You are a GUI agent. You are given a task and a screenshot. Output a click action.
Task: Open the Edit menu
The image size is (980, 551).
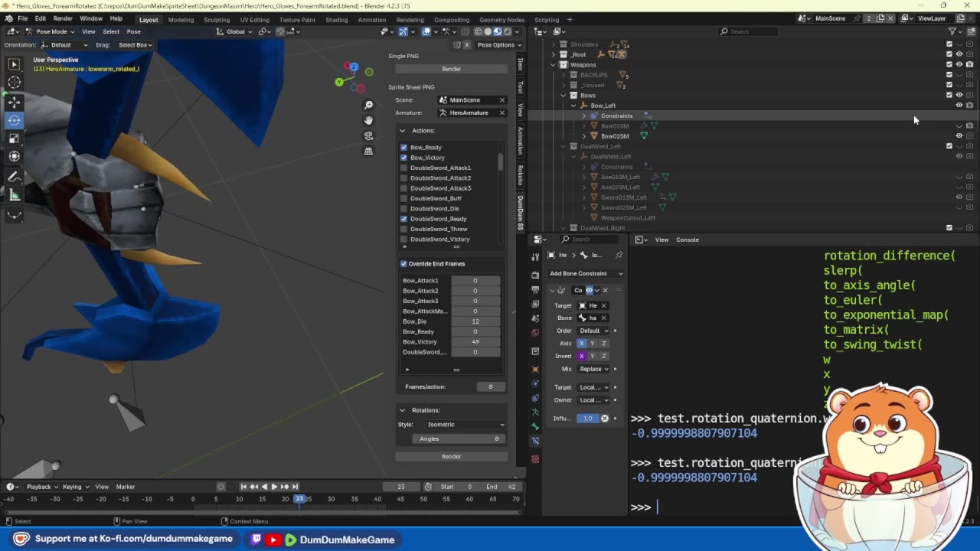coord(40,18)
